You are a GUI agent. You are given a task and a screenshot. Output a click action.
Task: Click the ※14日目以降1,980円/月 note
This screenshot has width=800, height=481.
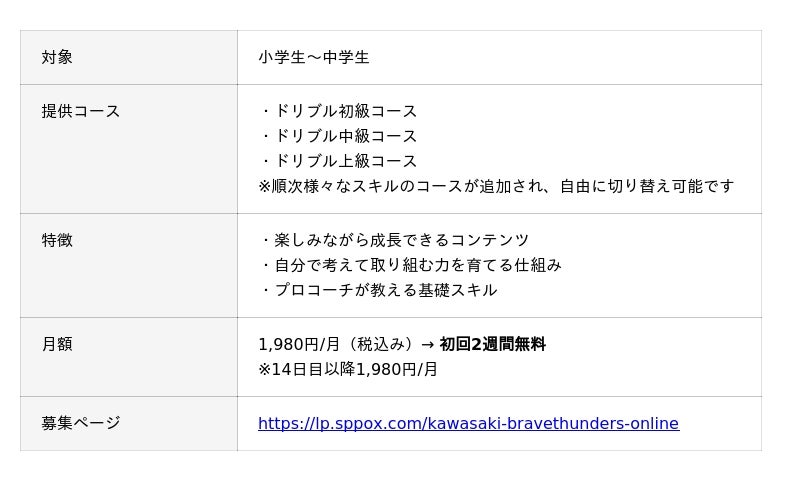tap(348, 369)
